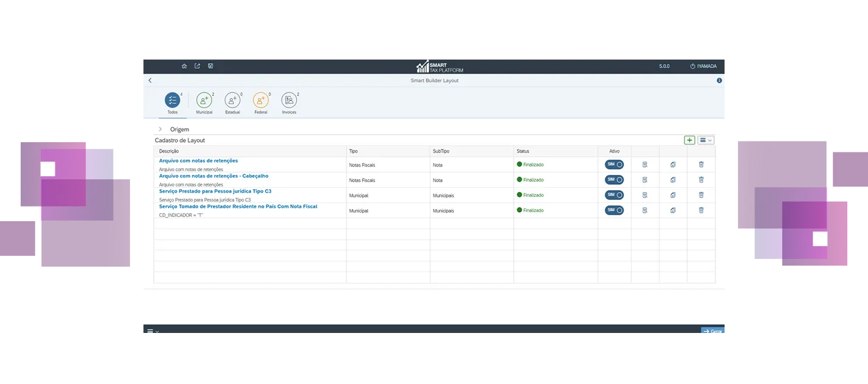This screenshot has width=868, height=384.
Task: Copy the 'Serviço Prestado para Pessoa jurídica Tipo C3' layout
Action: (673, 195)
